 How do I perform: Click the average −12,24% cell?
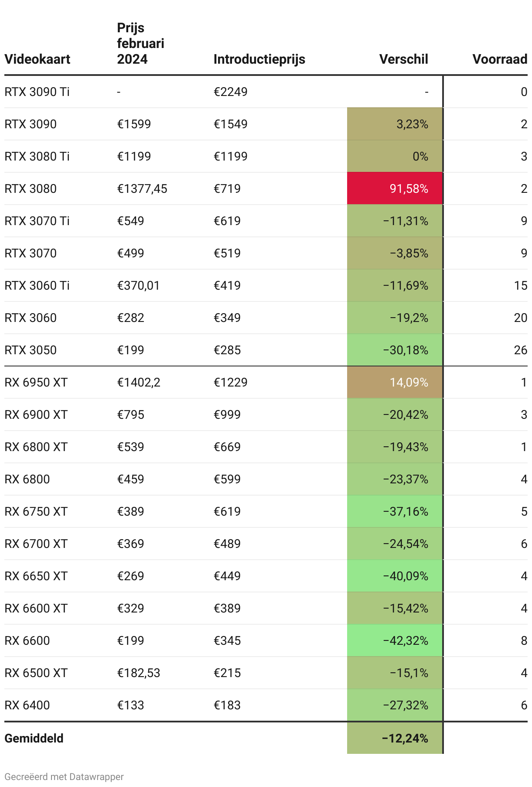click(395, 738)
